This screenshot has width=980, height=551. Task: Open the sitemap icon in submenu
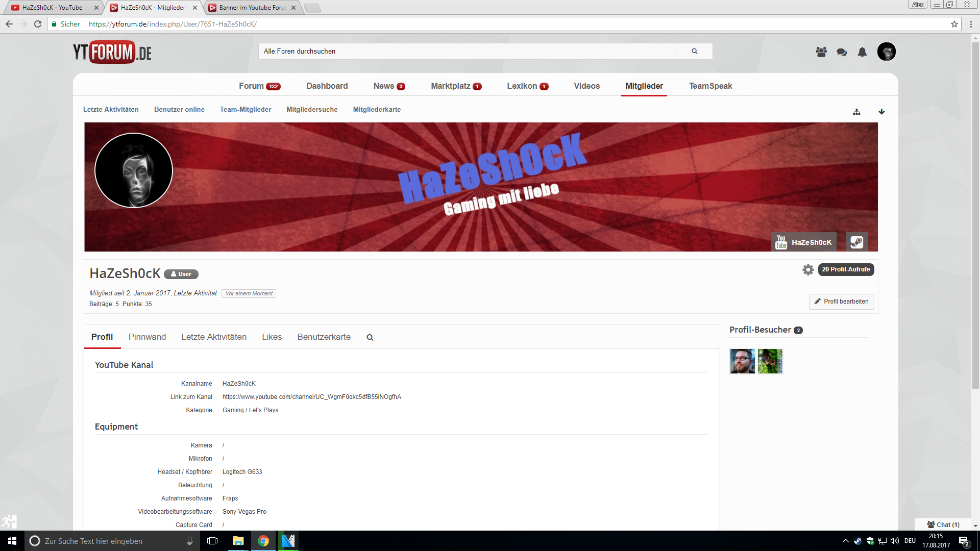[x=856, y=112]
